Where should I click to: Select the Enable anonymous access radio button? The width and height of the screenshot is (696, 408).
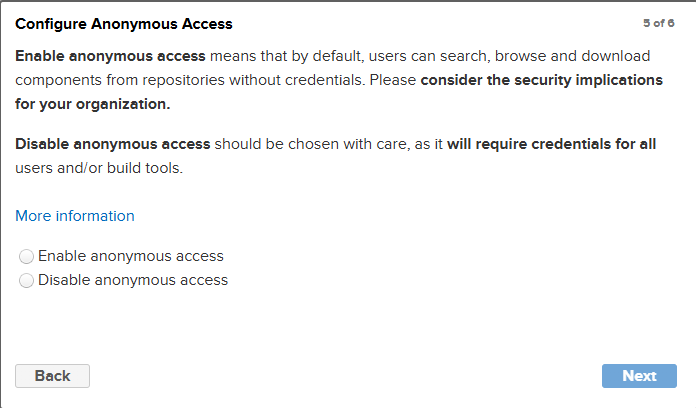tap(26, 257)
